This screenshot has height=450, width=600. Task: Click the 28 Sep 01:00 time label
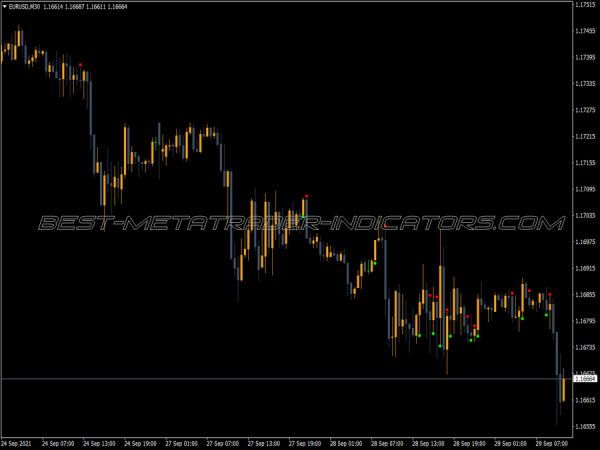[x=346, y=443]
